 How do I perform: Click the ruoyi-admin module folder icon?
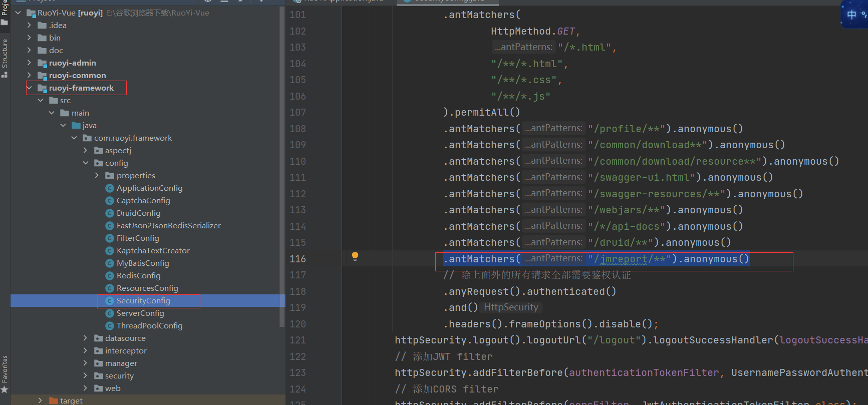coord(42,63)
